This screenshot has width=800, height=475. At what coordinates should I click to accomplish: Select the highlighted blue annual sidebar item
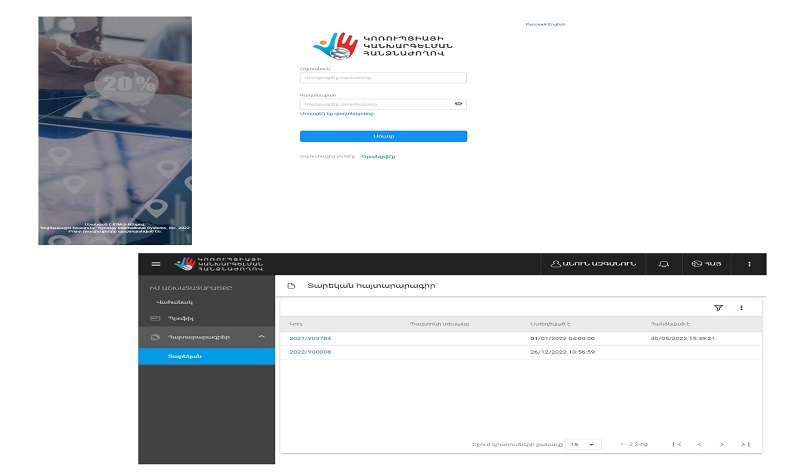point(206,356)
